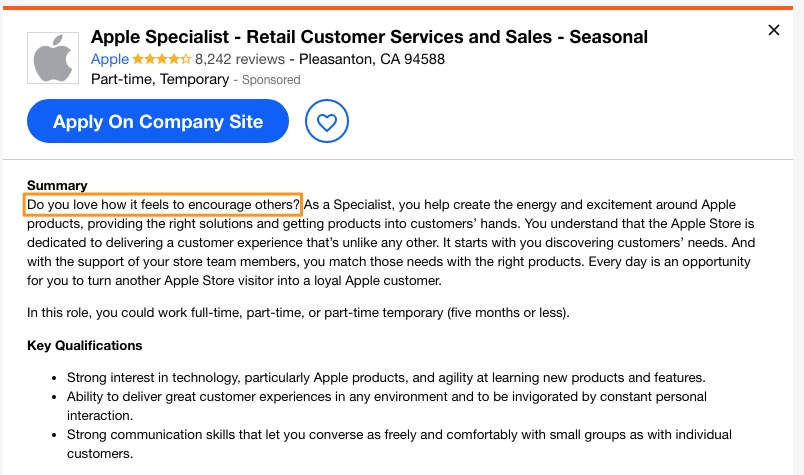804x475 pixels.
Task: Close the job details panel
Action: 774,30
